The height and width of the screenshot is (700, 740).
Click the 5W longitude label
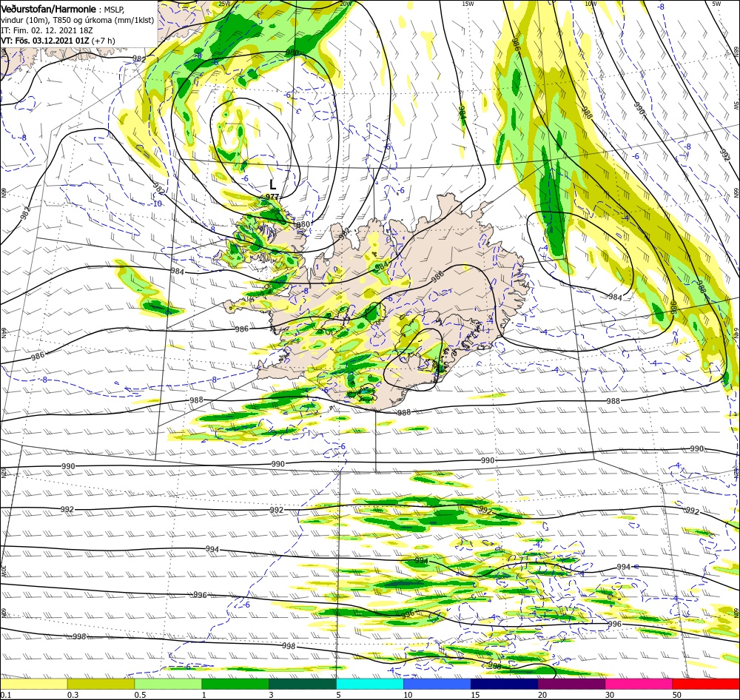pos(716,4)
